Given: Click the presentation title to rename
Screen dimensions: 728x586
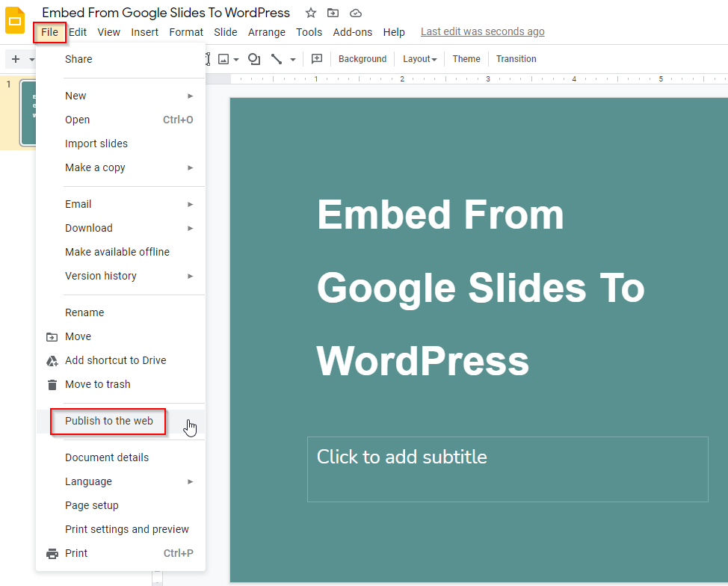Looking at the screenshot, I should 166,13.
